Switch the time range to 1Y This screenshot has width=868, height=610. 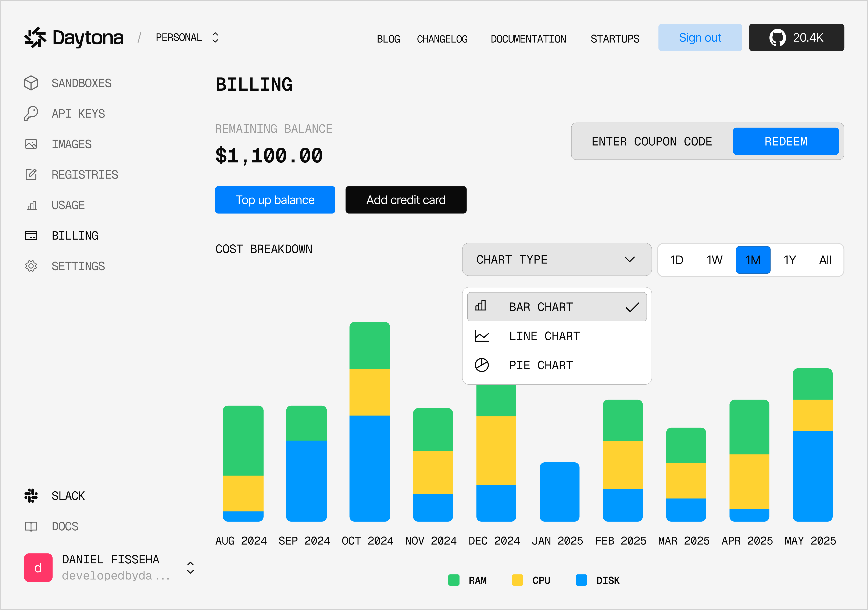click(789, 260)
